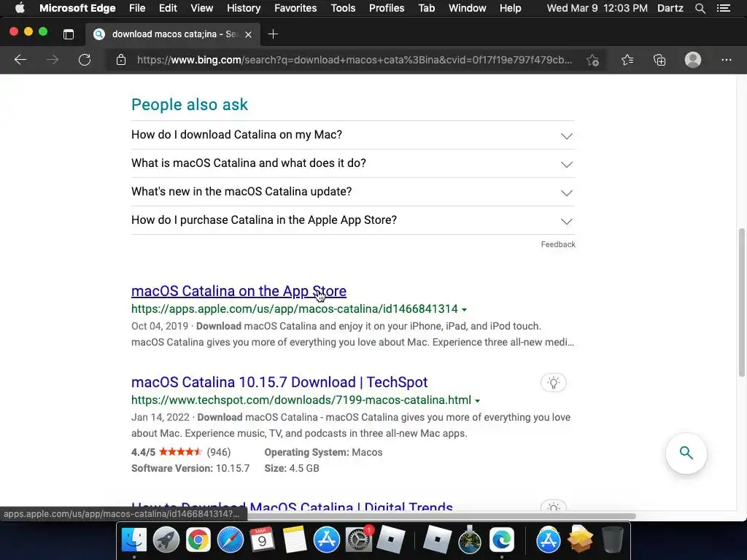Viewport: 747px width, 560px height.
Task: Click the 4.4/5 star rating
Action: pos(181,452)
